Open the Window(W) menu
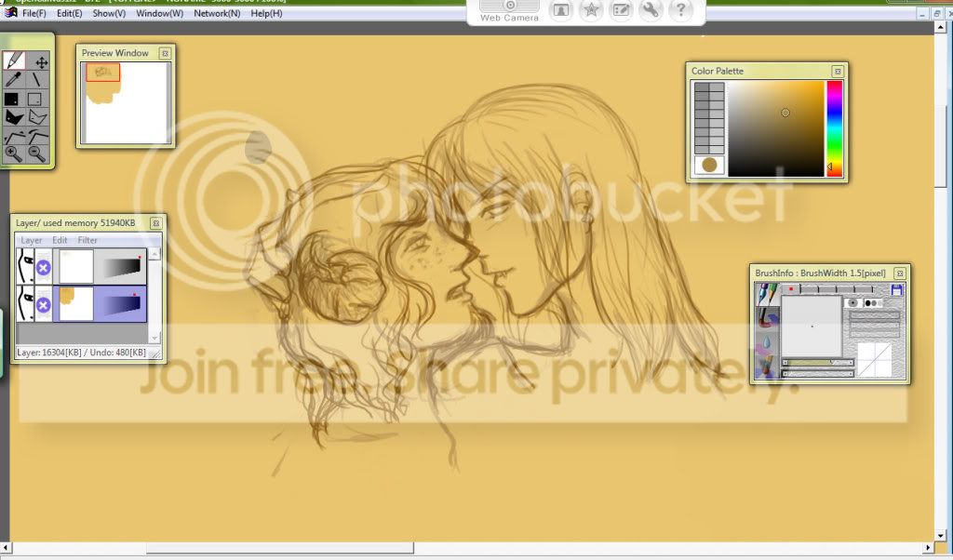Screen dimensions: 953x560 click(159, 13)
